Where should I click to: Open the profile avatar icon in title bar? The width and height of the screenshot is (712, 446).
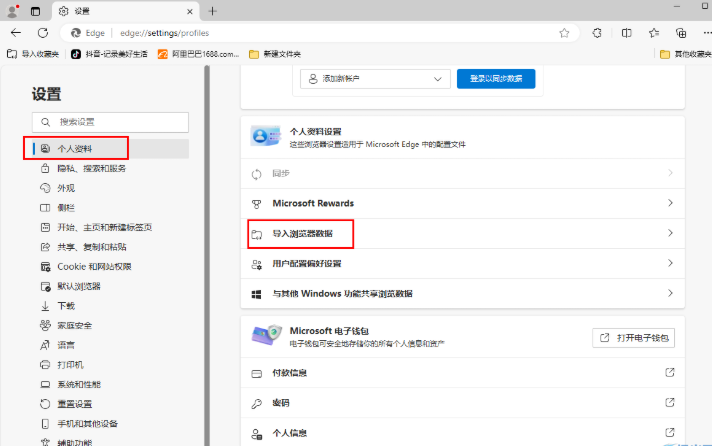click(x=13, y=11)
